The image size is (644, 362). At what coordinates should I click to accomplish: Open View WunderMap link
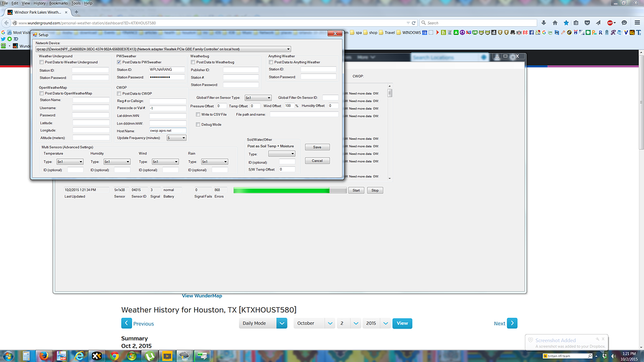(x=202, y=295)
